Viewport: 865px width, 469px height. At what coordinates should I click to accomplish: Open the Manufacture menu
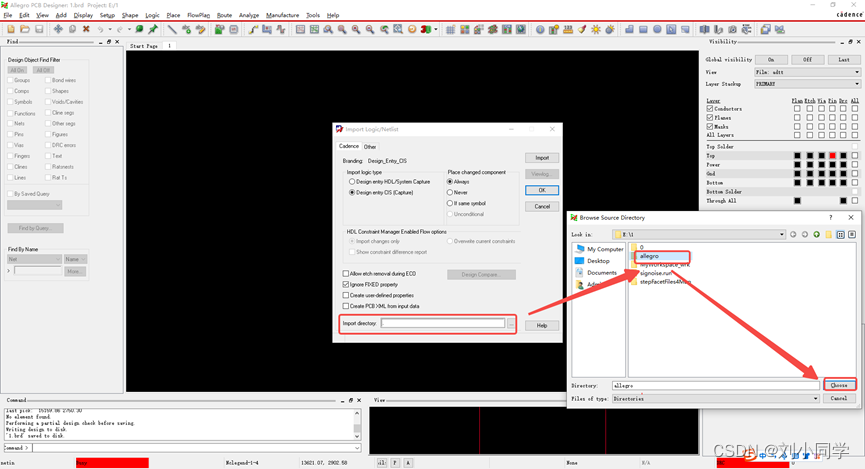(x=282, y=15)
